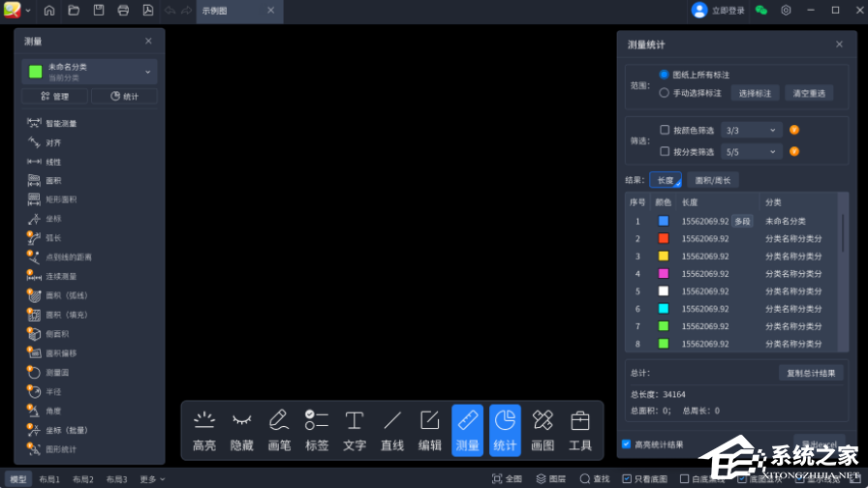868x488 pixels.
Task: Toggle the 高亮统计结果 checkbox
Action: [x=626, y=444]
